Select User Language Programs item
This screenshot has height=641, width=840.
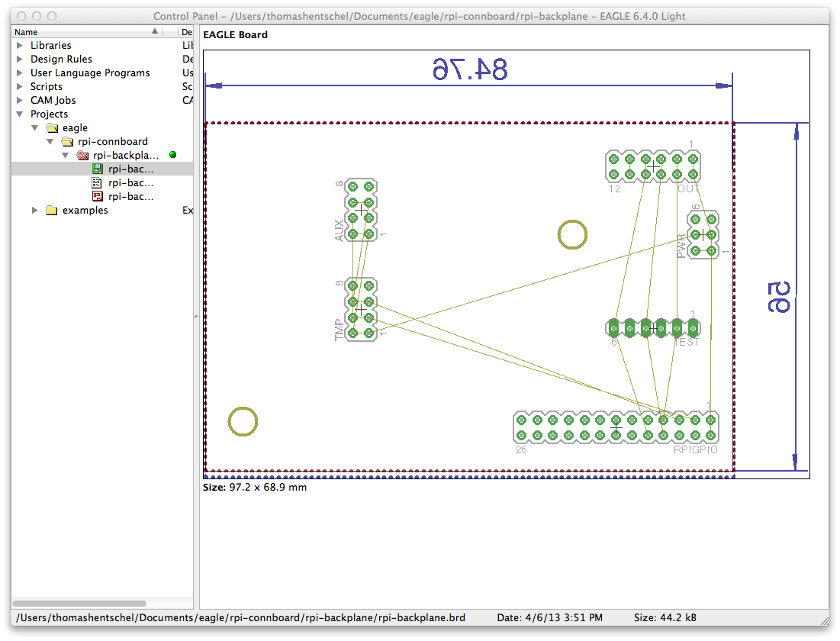click(90, 73)
